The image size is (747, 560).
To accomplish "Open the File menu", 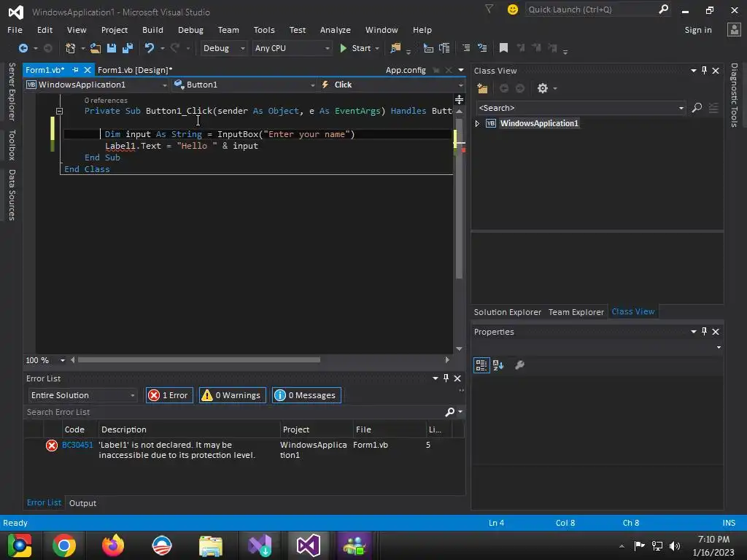I will pyautogui.click(x=15, y=30).
